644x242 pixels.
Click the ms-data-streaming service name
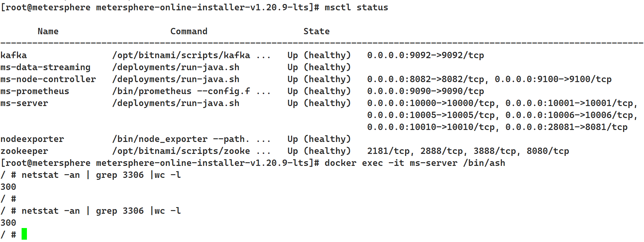pyautogui.click(x=45, y=67)
